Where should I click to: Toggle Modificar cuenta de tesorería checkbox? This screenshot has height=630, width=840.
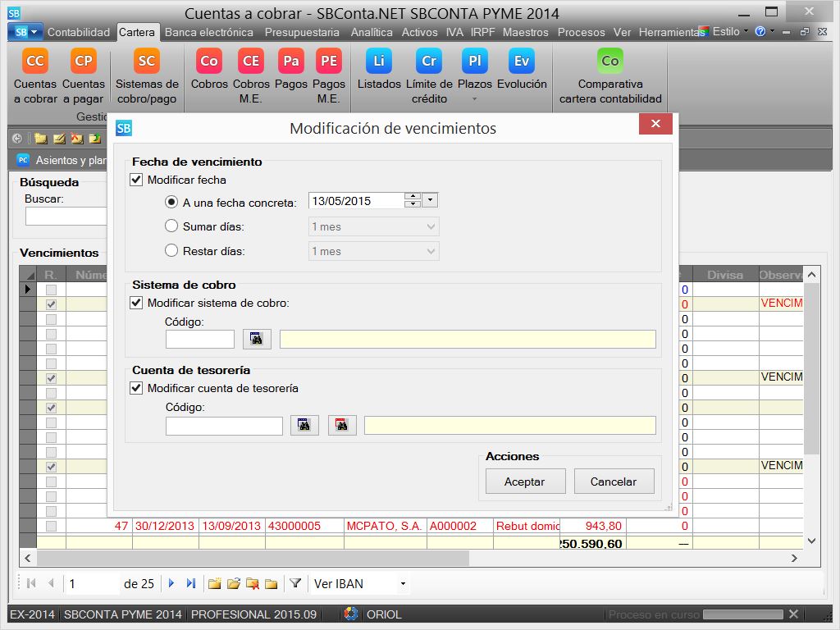(137, 388)
